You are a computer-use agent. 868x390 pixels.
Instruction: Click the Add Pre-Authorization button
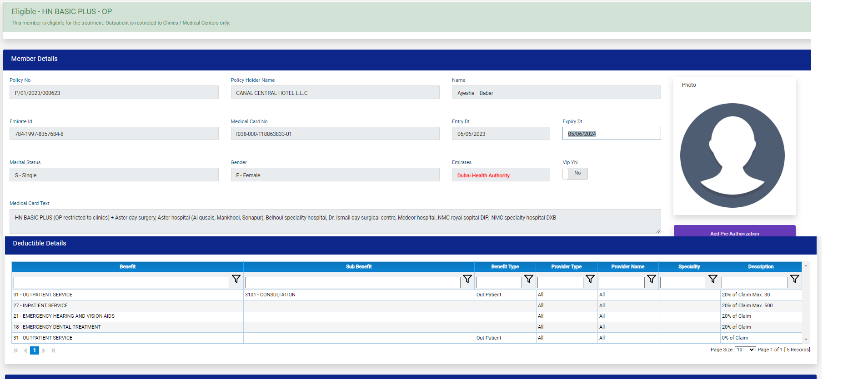(734, 232)
